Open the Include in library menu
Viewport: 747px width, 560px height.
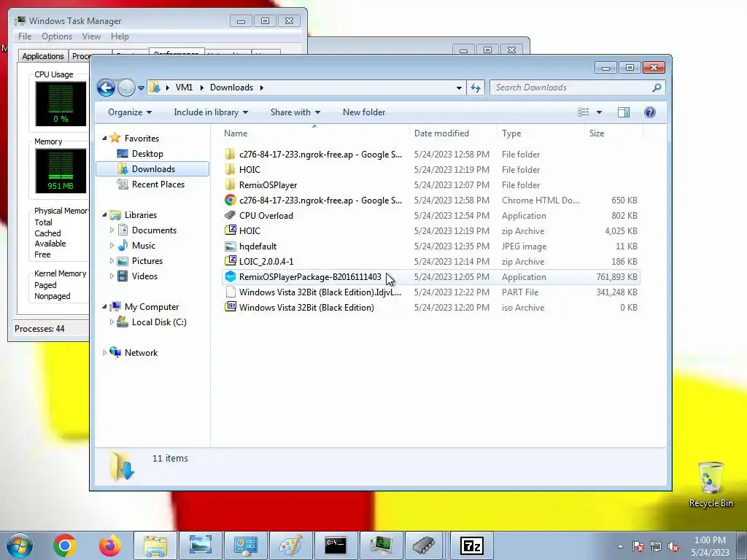click(211, 112)
